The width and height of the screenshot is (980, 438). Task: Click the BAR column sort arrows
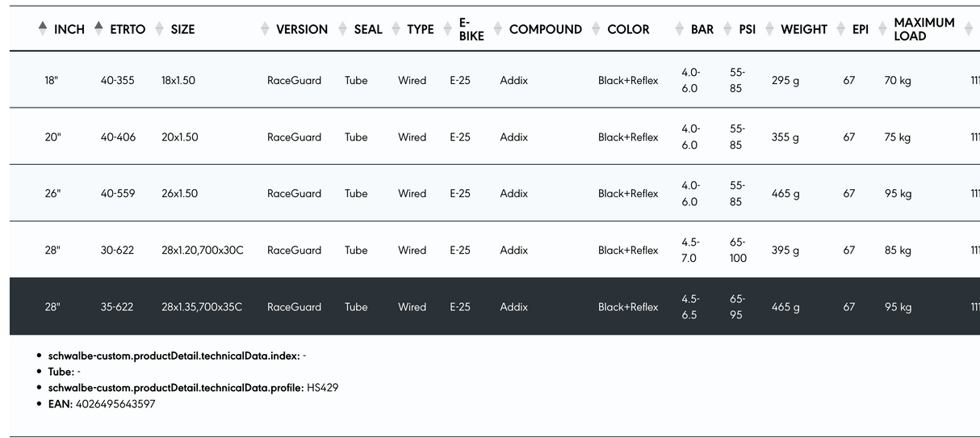(679, 28)
